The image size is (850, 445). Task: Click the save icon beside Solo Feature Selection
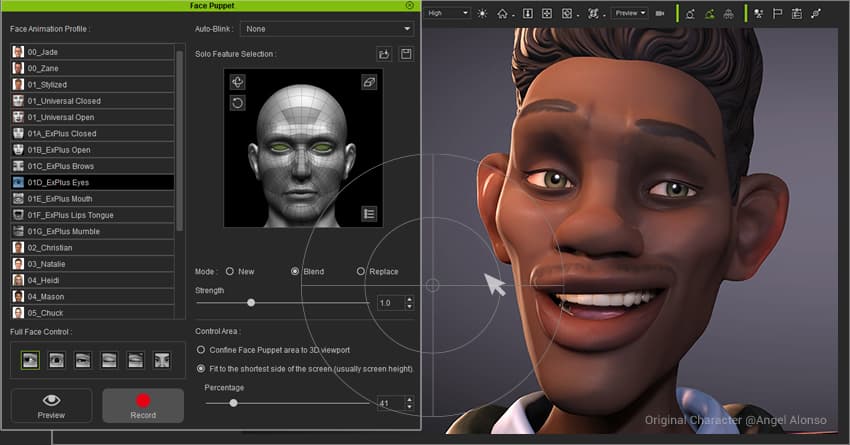406,54
